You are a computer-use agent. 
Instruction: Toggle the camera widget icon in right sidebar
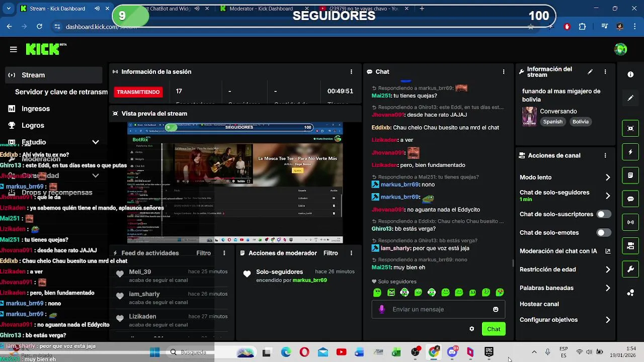(x=630, y=246)
